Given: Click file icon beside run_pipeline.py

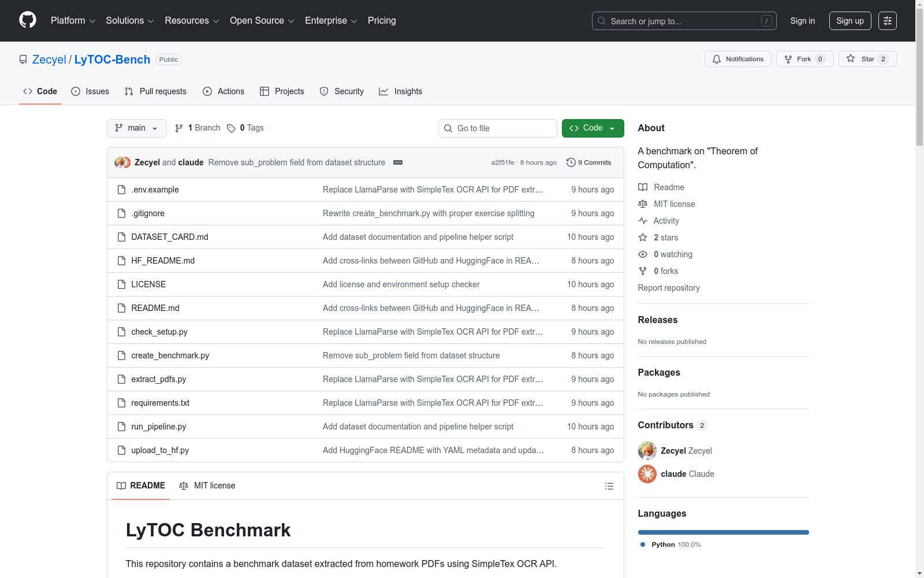Looking at the screenshot, I should click(121, 427).
